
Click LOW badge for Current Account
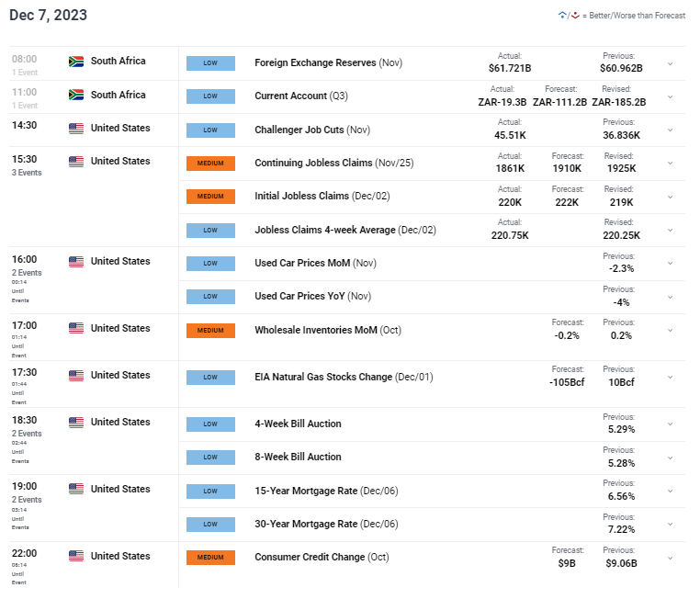point(210,96)
